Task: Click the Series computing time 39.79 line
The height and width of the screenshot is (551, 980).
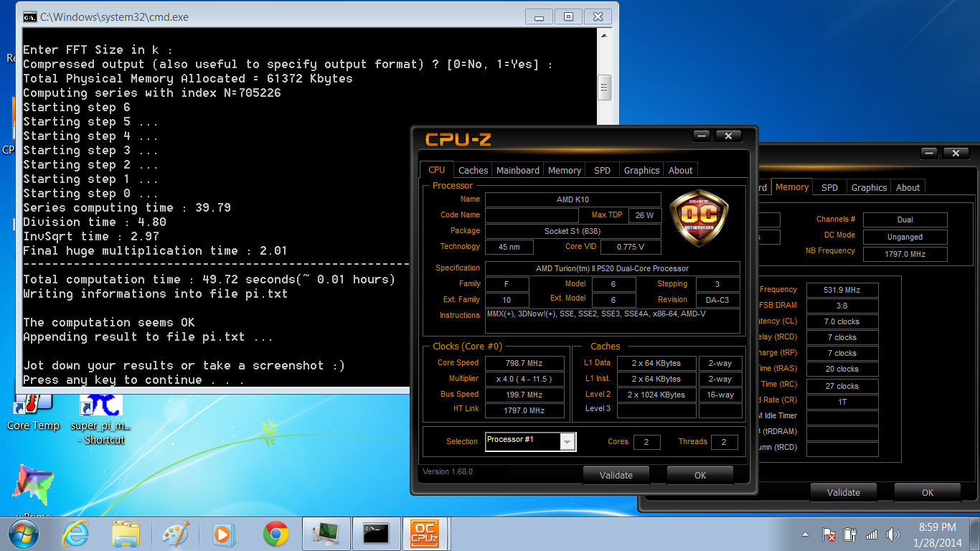Action: click(x=127, y=208)
